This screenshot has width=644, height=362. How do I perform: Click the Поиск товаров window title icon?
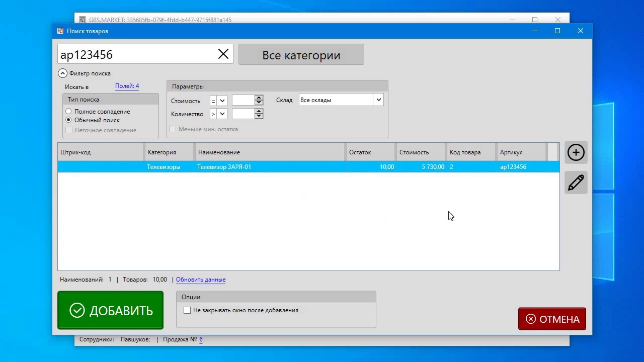[60, 31]
